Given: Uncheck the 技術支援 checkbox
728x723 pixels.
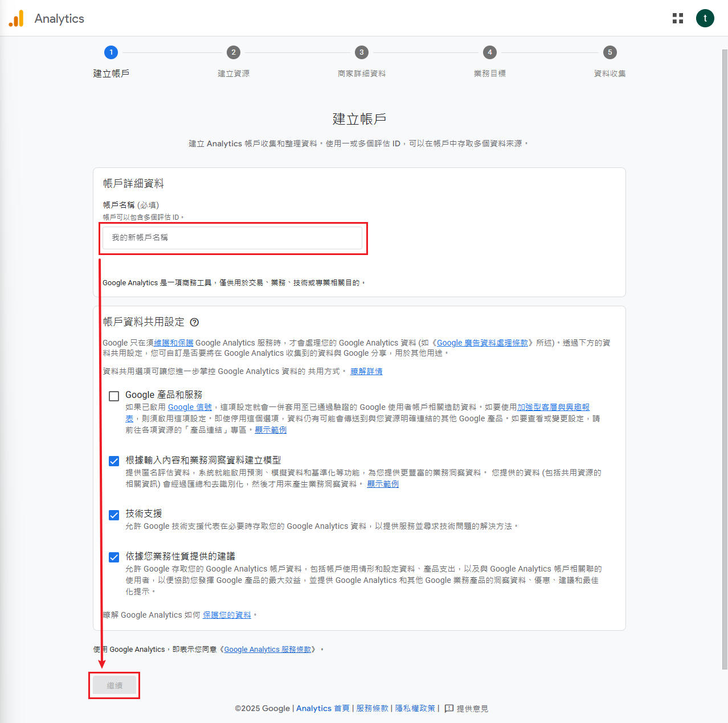Looking at the screenshot, I should point(114,515).
